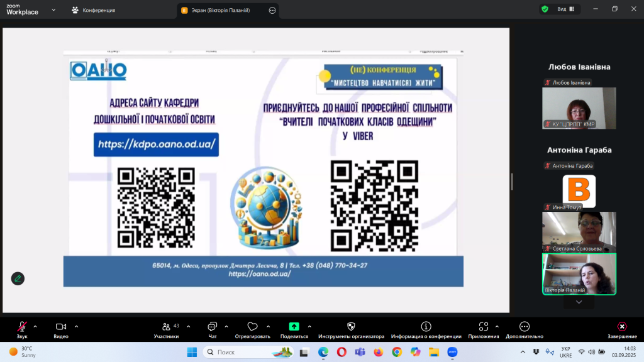The image size is (644, 362).
Task: Click the green Поделиться share screen button
Action: tap(294, 327)
